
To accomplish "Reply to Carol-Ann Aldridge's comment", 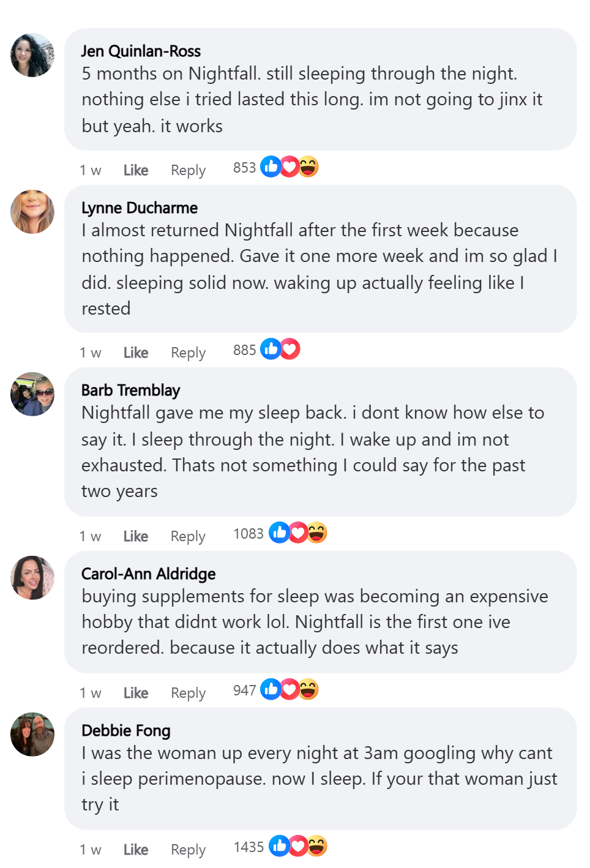I will [x=188, y=693].
